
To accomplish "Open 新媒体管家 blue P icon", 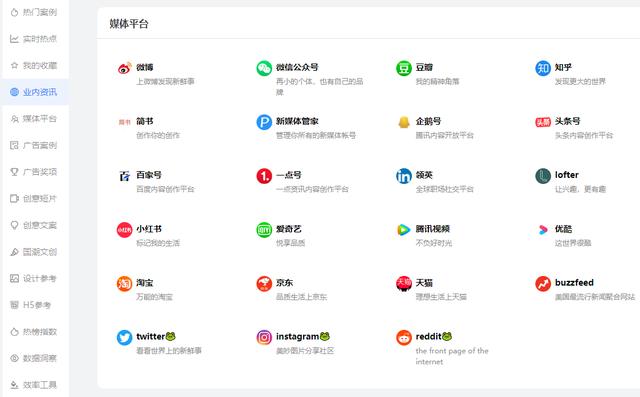I will 264,122.
